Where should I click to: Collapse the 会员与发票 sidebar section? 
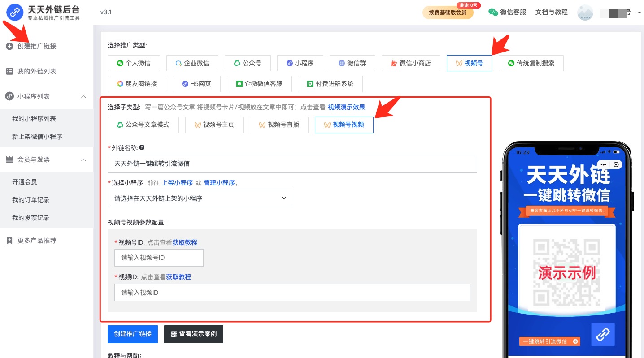click(83, 160)
